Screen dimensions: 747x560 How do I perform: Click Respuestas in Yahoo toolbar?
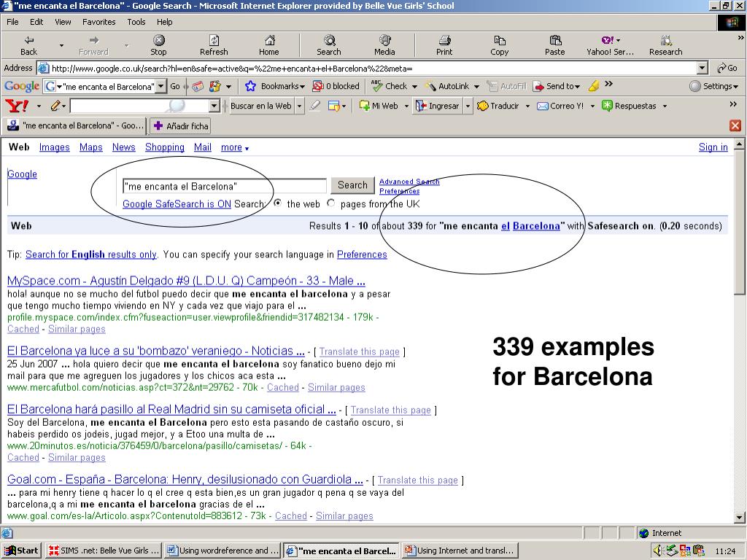(629, 106)
